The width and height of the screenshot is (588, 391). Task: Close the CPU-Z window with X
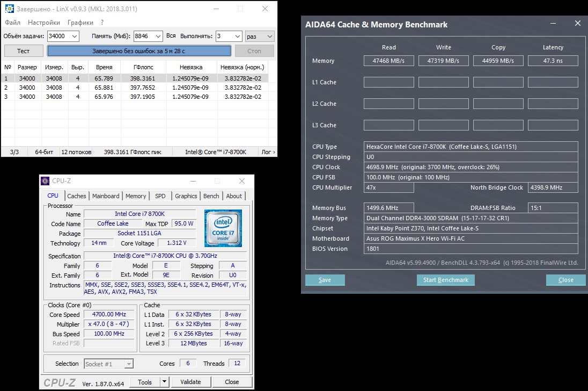[x=242, y=181]
